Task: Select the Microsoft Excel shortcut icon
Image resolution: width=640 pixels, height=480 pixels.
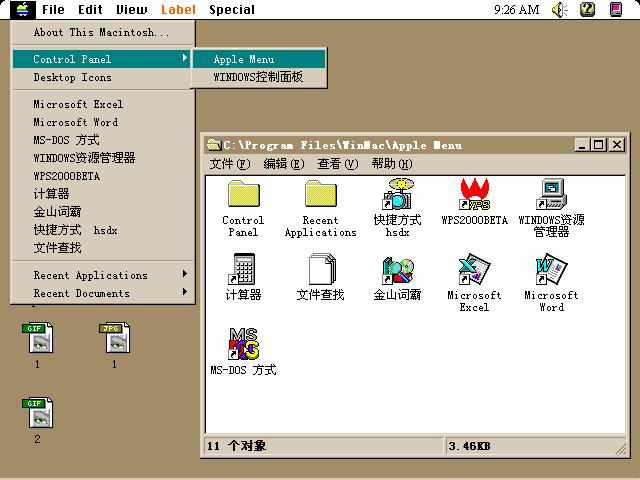Action: click(474, 269)
